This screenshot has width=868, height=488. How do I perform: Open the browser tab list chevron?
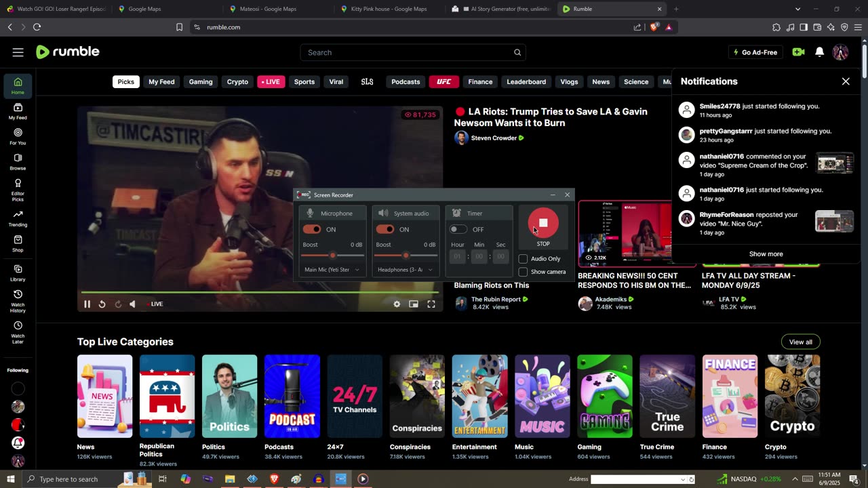[x=797, y=9]
